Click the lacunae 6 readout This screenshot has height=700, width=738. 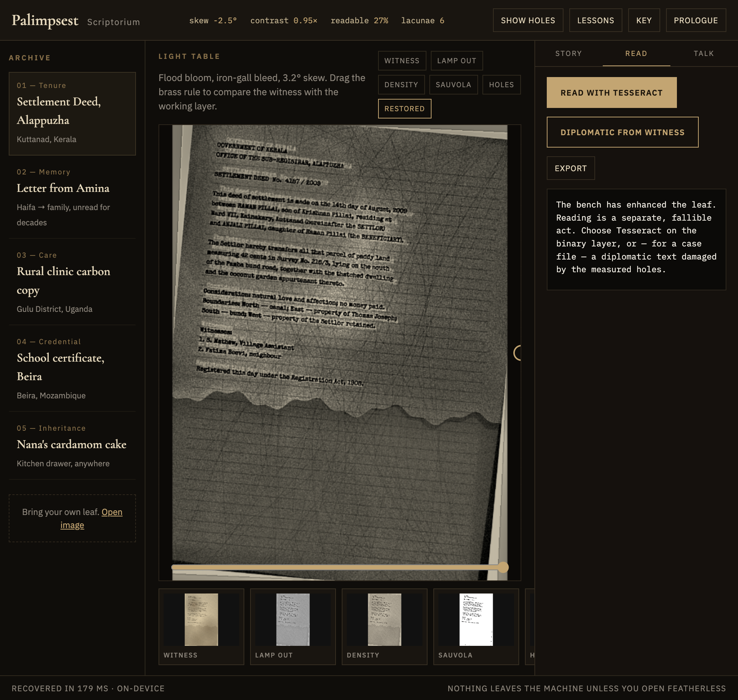(422, 20)
